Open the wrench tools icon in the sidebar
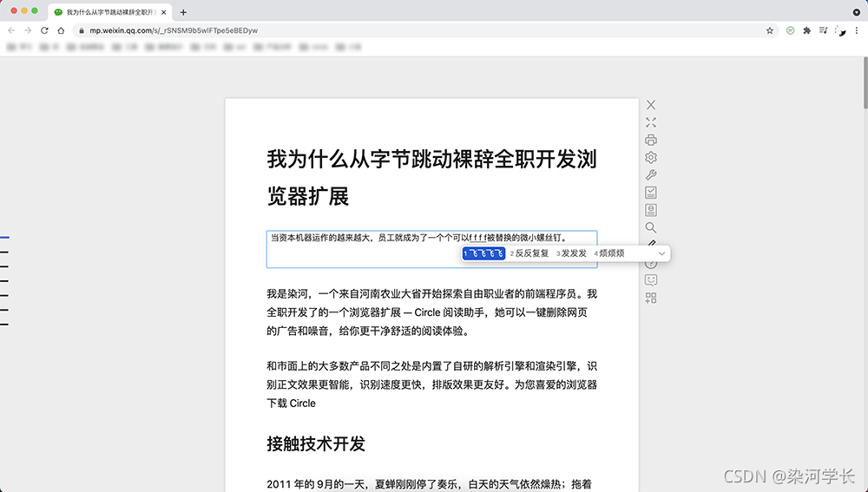The image size is (868, 492). pyautogui.click(x=651, y=175)
